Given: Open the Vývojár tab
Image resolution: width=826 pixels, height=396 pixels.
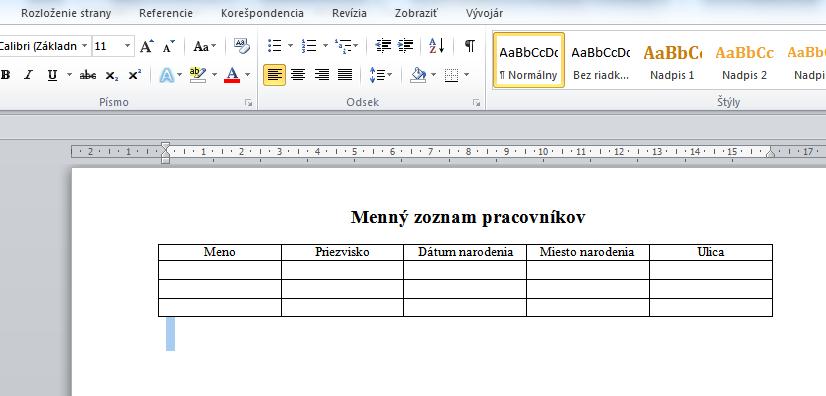Looking at the screenshot, I should (x=484, y=13).
